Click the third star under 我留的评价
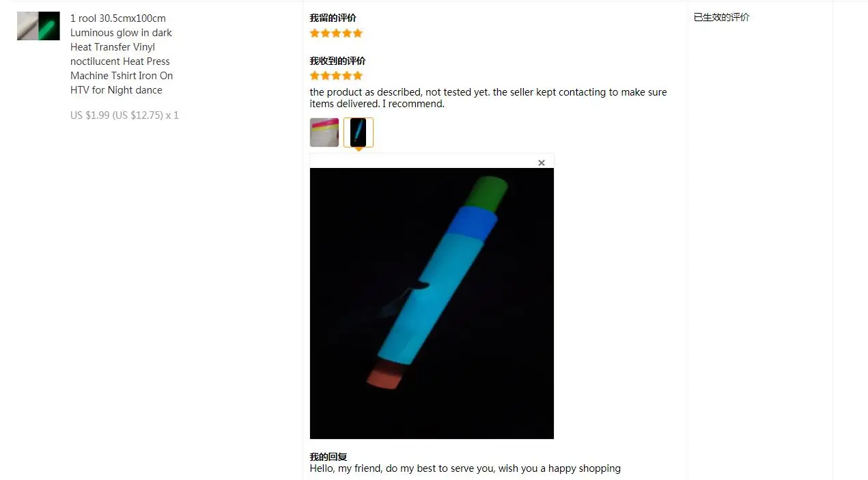The image size is (868, 480). (x=336, y=33)
